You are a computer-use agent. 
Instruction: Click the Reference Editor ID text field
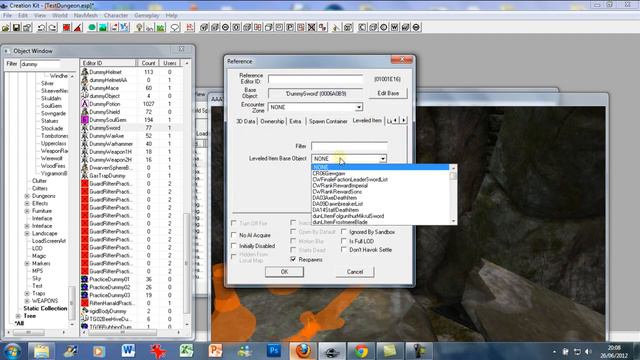[316, 79]
